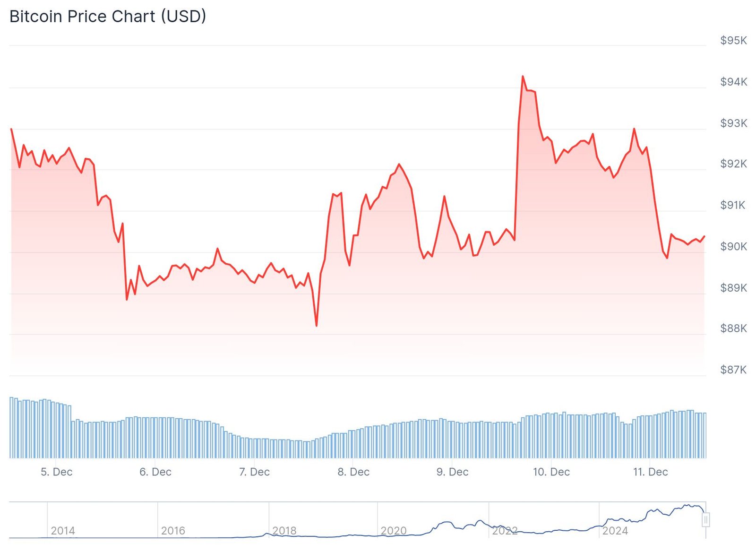The height and width of the screenshot is (552, 756).
Task: Select the $94K price axis label
Action: (x=733, y=82)
